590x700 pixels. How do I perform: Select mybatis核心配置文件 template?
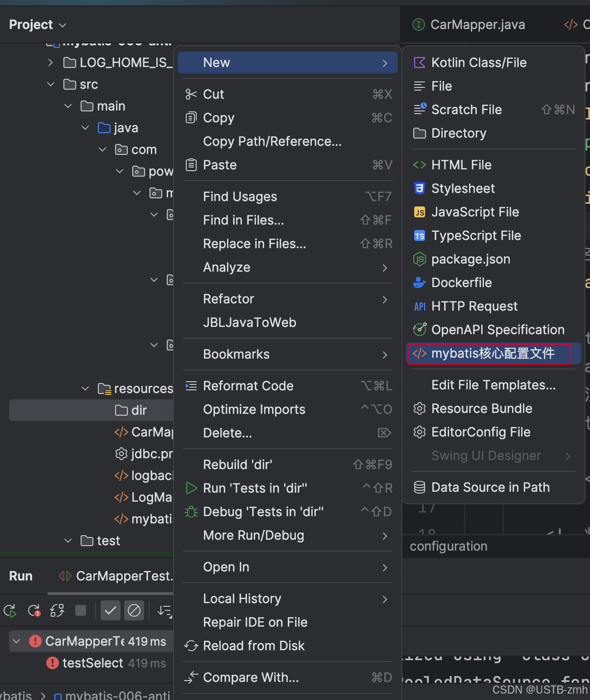tap(493, 353)
